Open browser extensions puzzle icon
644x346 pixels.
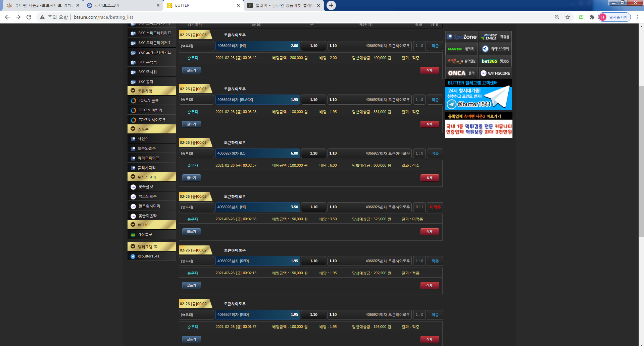(592, 17)
